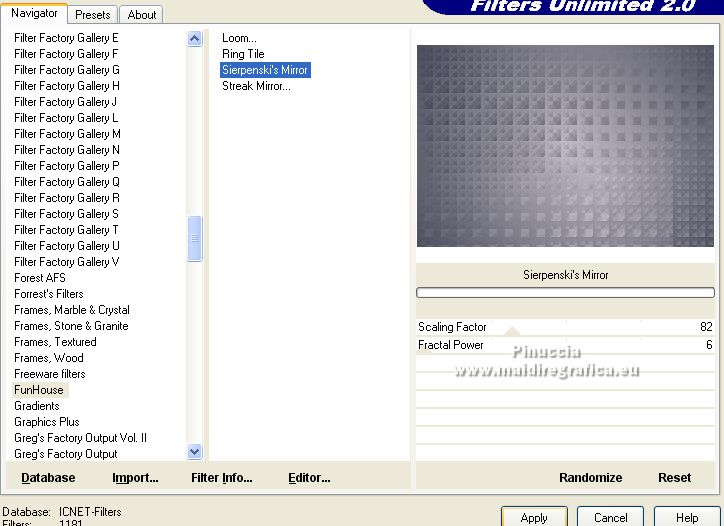Pick Frames, Marble & Crystal category
Screen dimensions: 724x526
pos(72,310)
